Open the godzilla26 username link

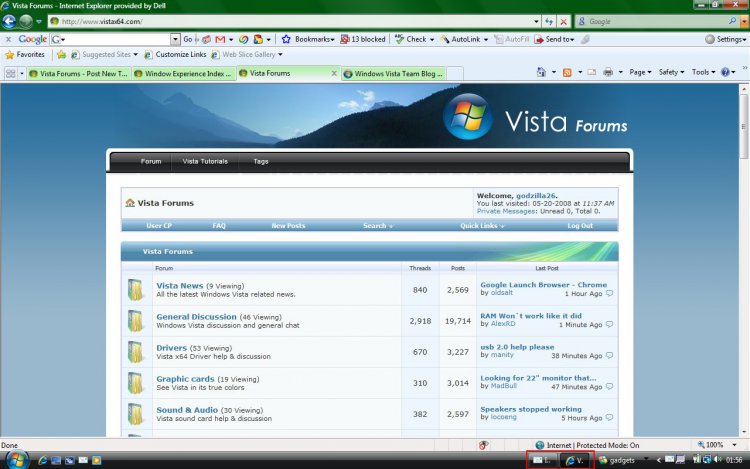[x=535, y=196]
